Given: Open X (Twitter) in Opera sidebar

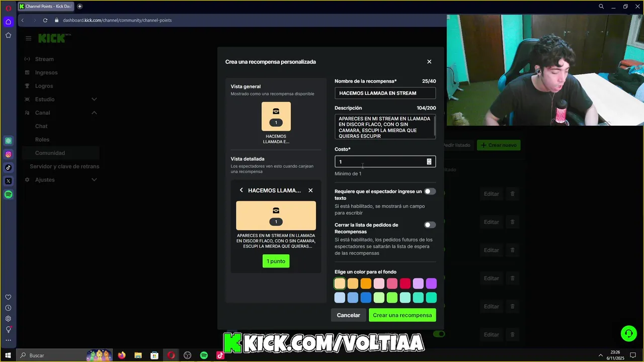Looking at the screenshot, I should click(8, 181).
